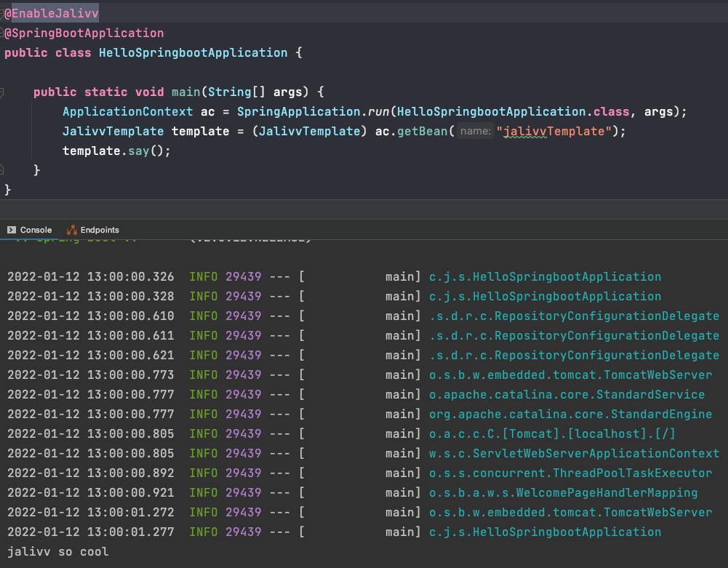
Task: Click the "name:" parameter hint in getBean
Action: (x=476, y=132)
